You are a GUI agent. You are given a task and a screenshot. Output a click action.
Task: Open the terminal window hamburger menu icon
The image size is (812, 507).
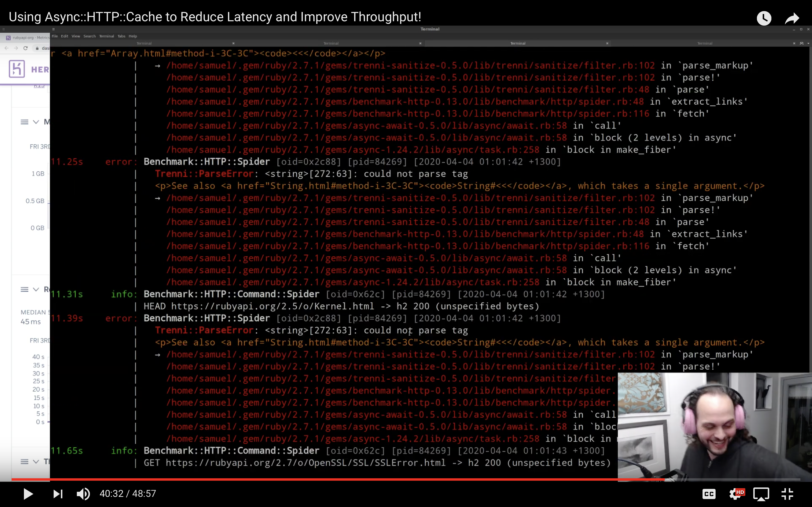click(54, 29)
